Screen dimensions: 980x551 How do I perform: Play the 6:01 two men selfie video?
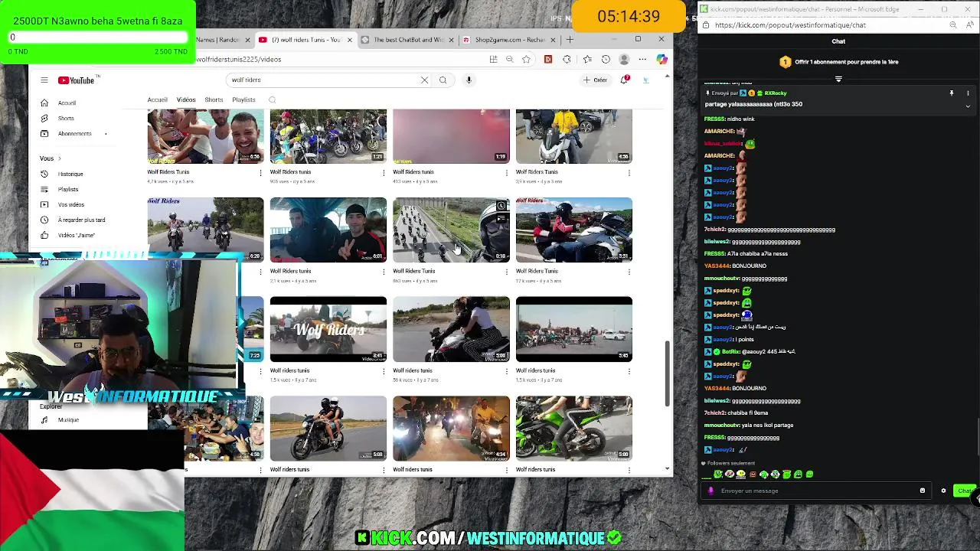pyautogui.click(x=328, y=230)
